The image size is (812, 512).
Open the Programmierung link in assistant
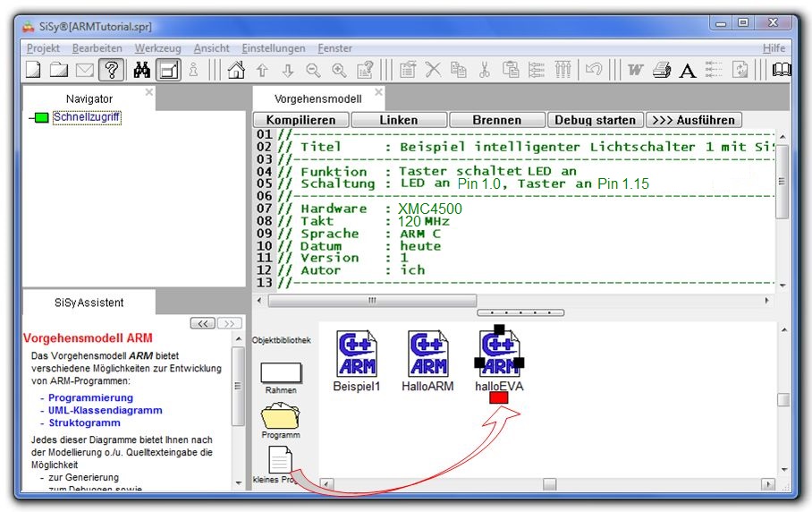tap(90, 397)
